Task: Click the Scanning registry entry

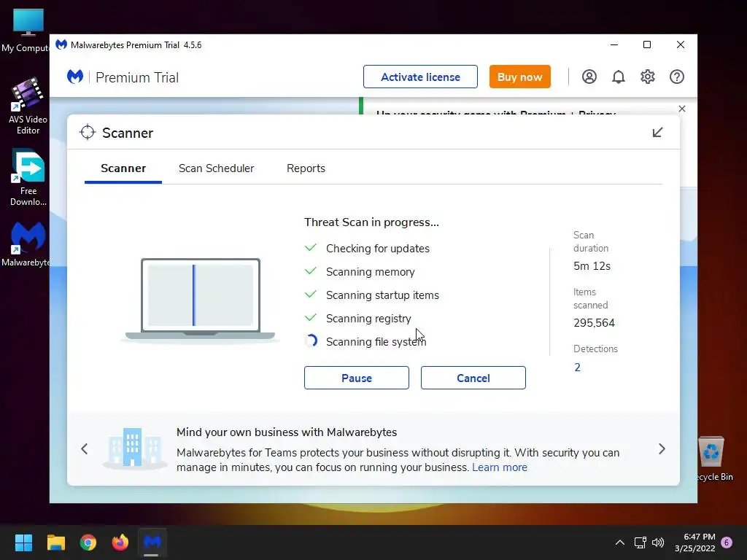Action: click(368, 318)
